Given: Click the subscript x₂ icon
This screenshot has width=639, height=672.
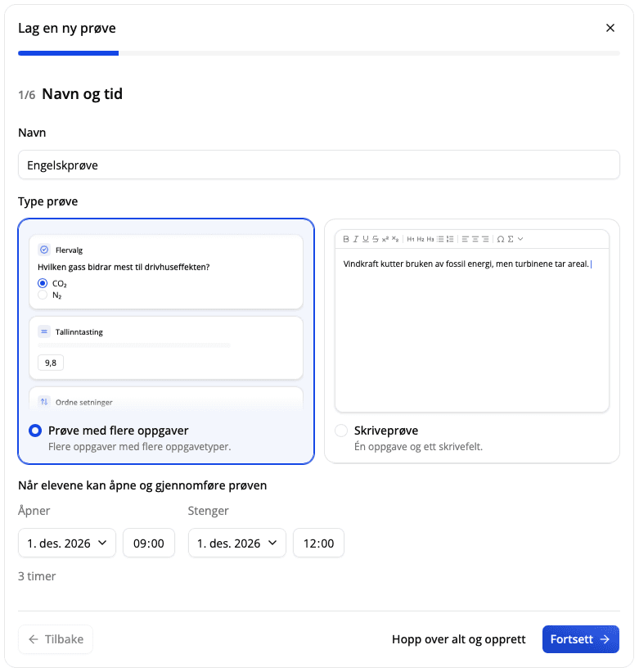Looking at the screenshot, I should pyautogui.click(x=395, y=239).
